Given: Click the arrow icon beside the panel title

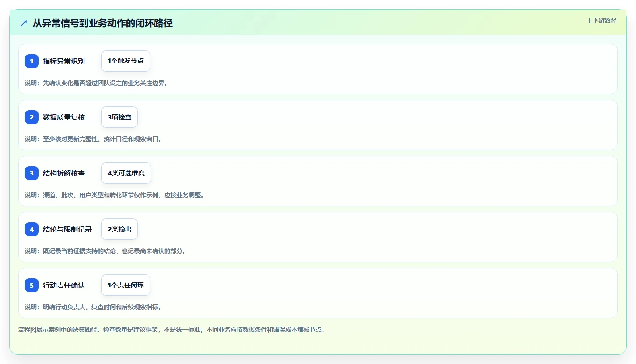Looking at the screenshot, I should (24, 23).
